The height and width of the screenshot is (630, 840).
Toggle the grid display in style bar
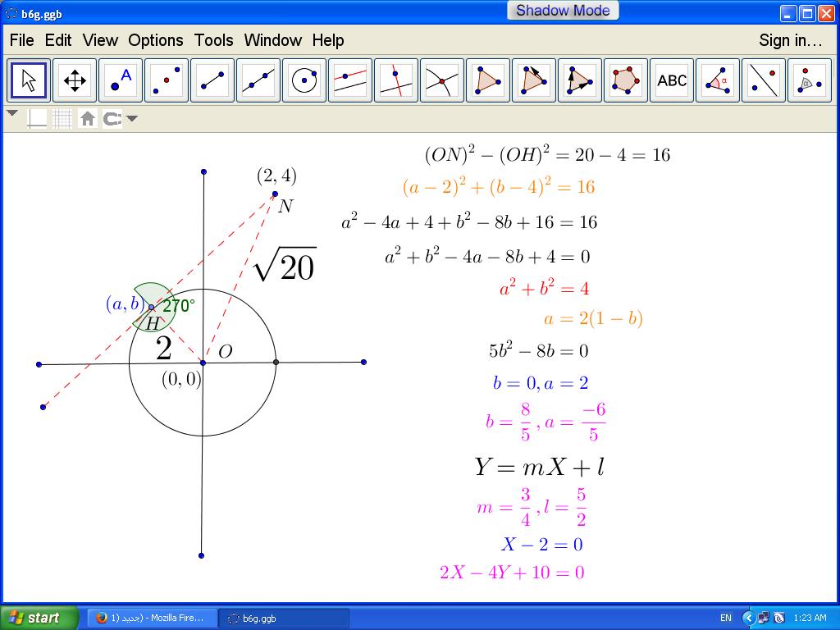[62, 119]
